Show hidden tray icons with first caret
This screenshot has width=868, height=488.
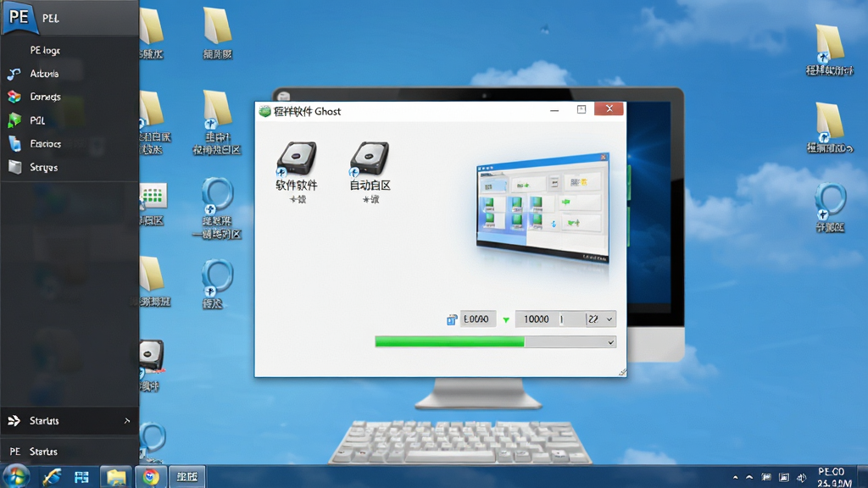pyautogui.click(x=735, y=478)
